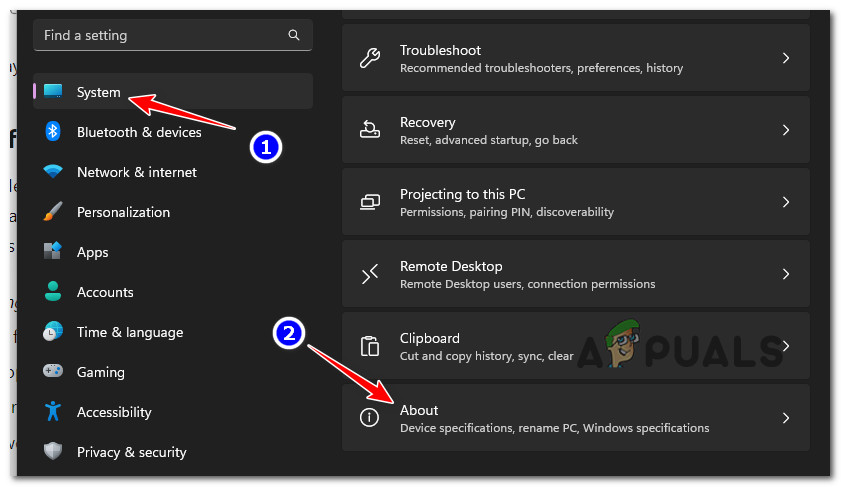Viewport: 841px width, 487px height.
Task: Select System in the sidebar
Action: point(98,92)
